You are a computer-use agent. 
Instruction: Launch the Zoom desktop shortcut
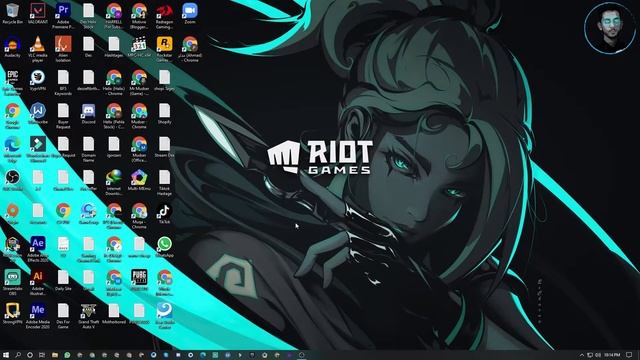190,13
